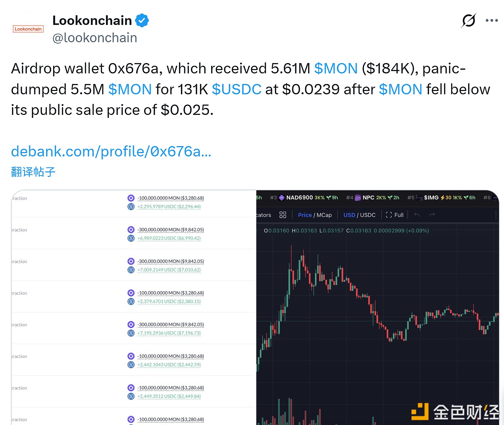This screenshot has width=504, height=425.
Task: Select the NPC token from the ticker bar
Action: click(369, 197)
